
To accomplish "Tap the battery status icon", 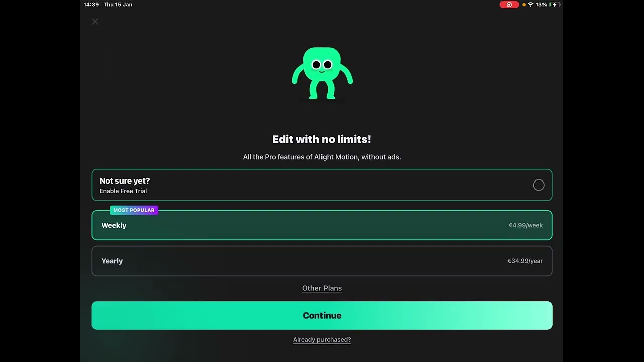I will (555, 5).
